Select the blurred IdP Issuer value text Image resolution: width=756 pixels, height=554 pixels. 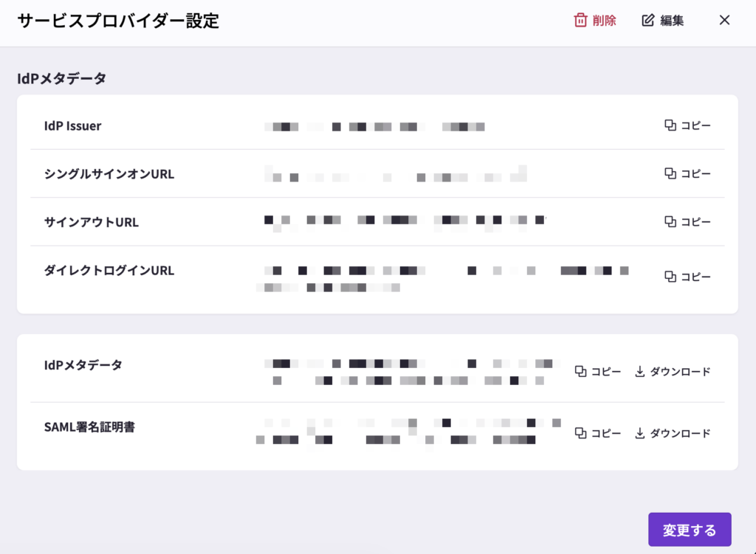click(375, 127)
